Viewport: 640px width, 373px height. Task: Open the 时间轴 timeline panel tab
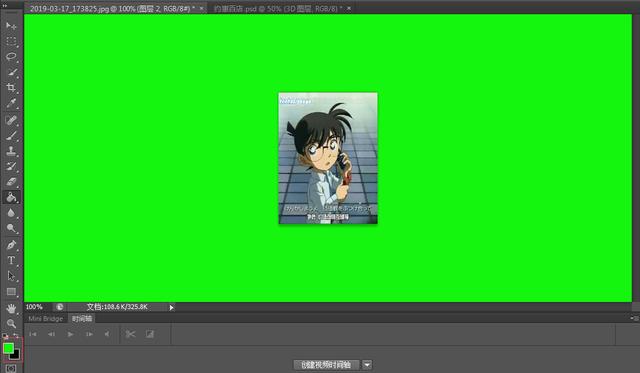point(82,319)
